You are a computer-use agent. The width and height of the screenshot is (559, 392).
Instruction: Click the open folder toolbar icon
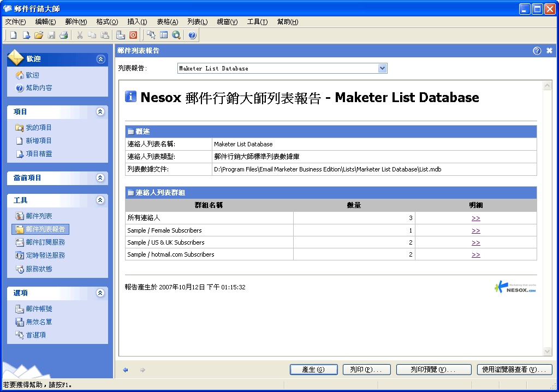pyautogui.click(x=39, y=35)
